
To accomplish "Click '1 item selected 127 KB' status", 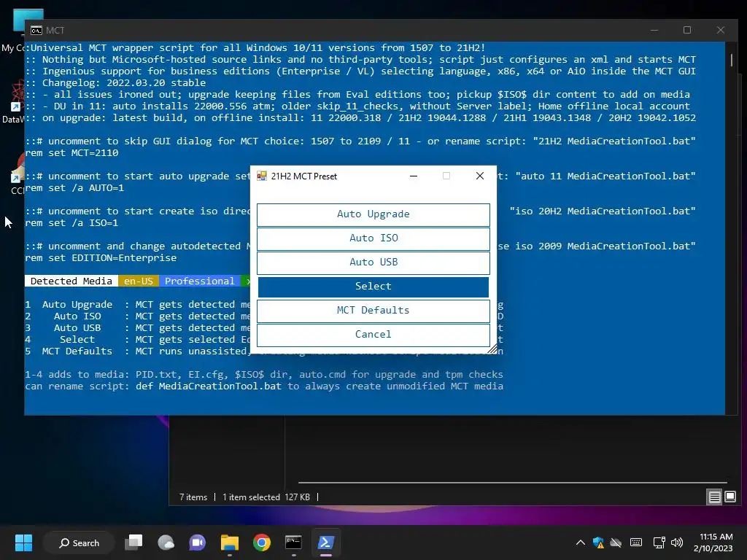I will (x=266, y=497).
